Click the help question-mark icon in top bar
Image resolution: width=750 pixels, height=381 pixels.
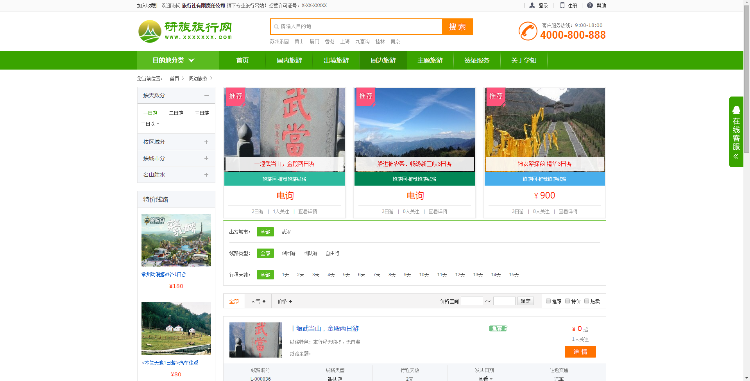click(x=590, y=5)
